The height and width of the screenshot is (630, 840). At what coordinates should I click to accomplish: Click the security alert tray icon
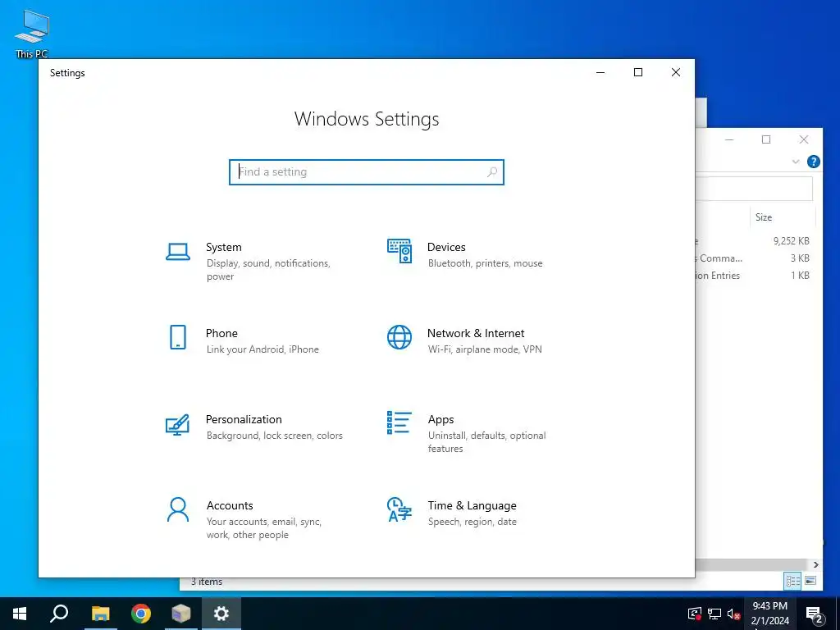point(694,614)
